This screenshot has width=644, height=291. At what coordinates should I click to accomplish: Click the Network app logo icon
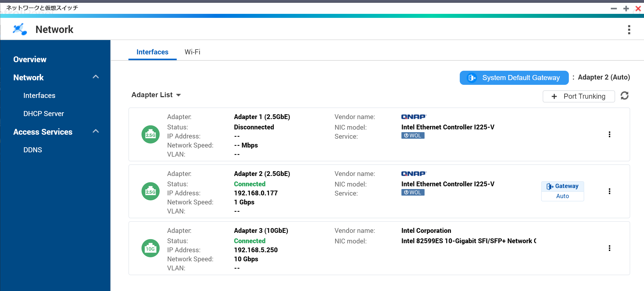tap(20, 29)
